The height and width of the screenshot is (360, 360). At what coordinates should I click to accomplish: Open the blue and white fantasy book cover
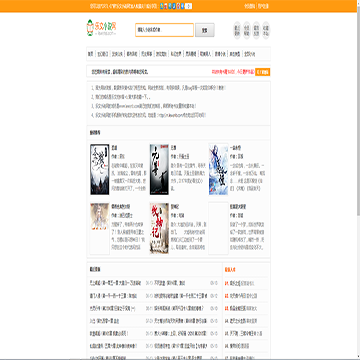pos(218,169)
